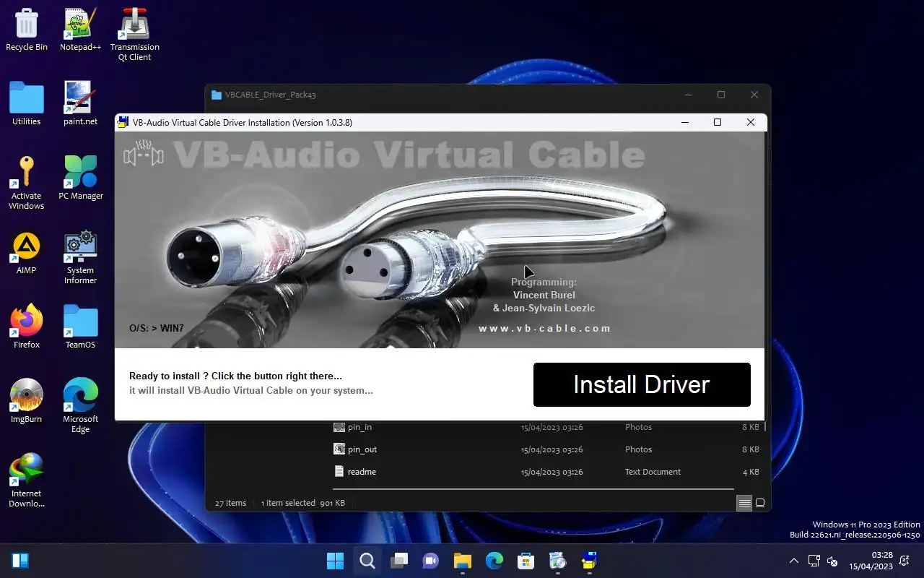Switch Explorer to large thumbnails view
Viewport: 924px width, 578px height.
pyautogui.click(x=759, y=503)
